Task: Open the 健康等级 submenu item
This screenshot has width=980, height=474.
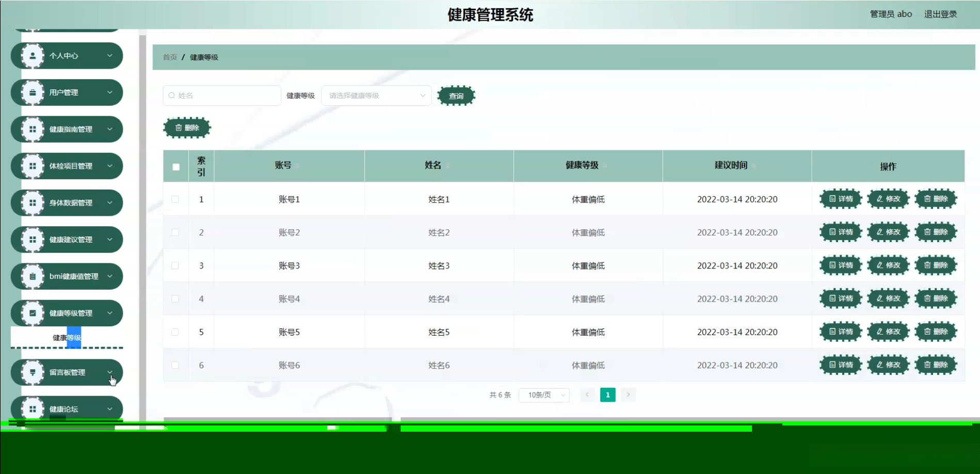Action: (67, 338)
